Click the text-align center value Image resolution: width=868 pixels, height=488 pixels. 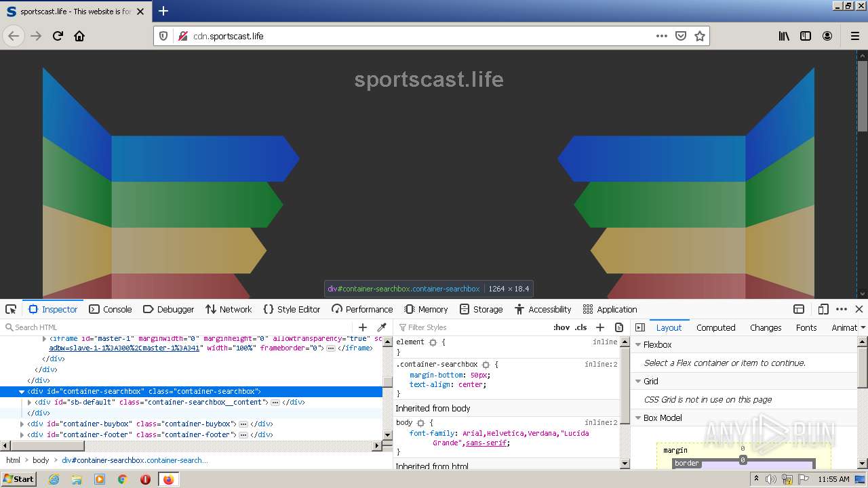469,384
